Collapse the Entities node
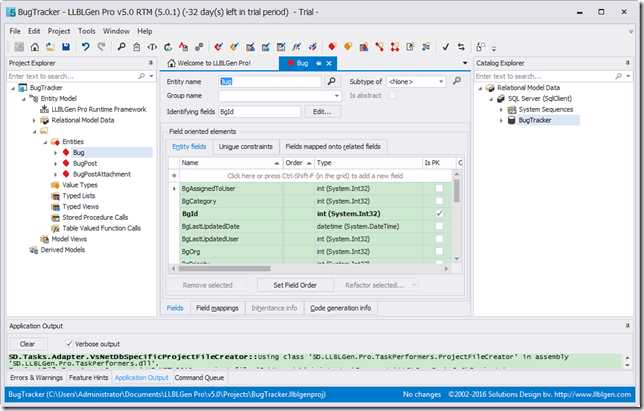The image size is (644, 411). click(x=45, y=142)
